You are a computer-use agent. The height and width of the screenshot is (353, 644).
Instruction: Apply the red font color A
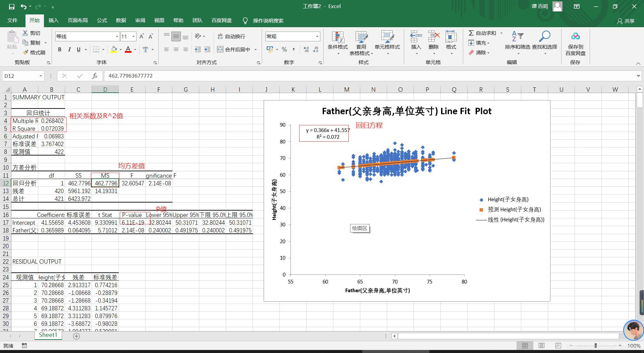pyautogui.click(x=128, y=49)
